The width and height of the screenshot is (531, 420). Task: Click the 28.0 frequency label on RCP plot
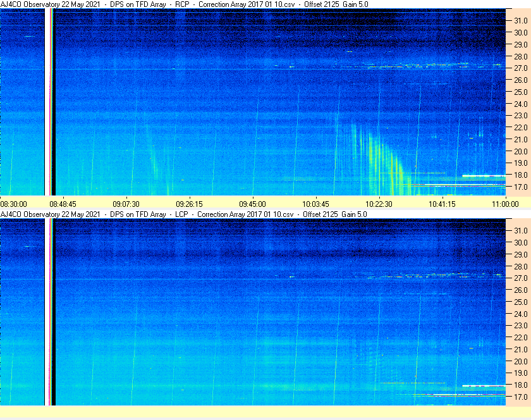click(521, 56)
